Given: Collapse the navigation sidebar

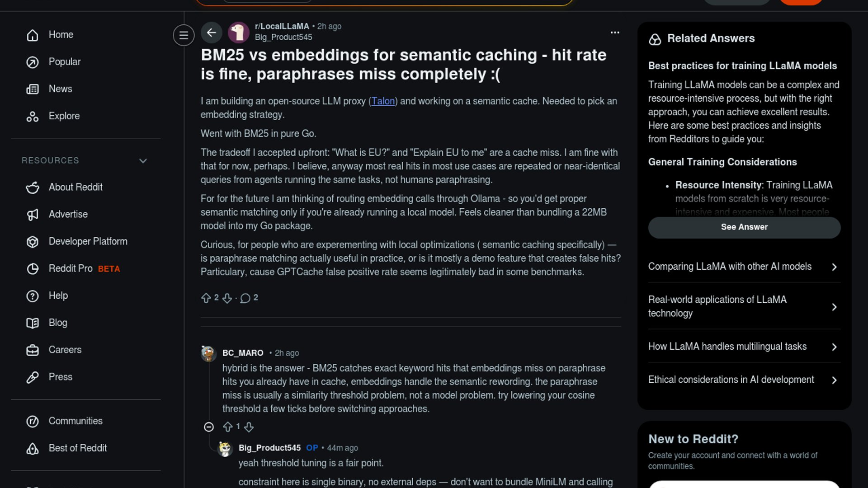Looking at the screenshot, I should pos(184,35).
